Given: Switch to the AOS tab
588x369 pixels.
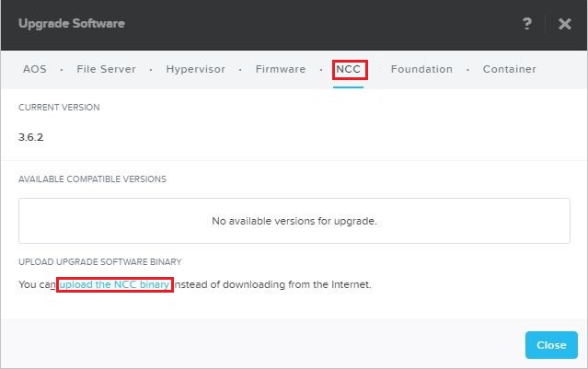Looking at the screenshot, I should tap(35, 69).
